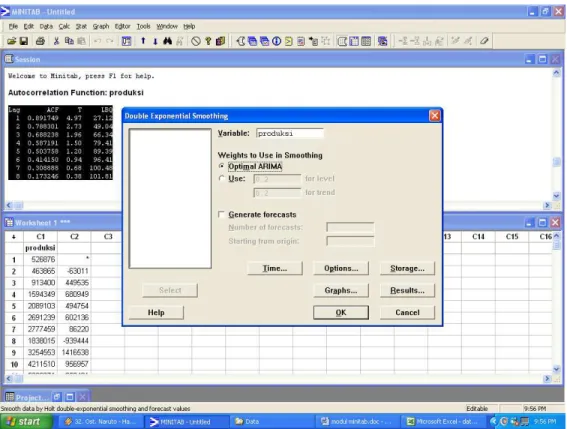Open the Calc menu
This screenshot has width=567, height=429.
tap(64, 26)
